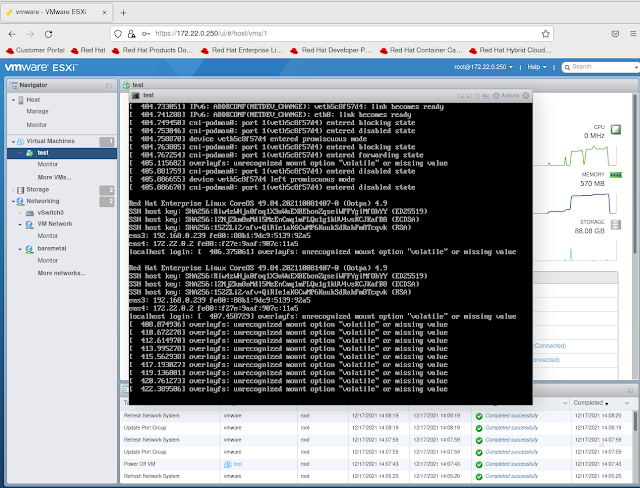Click the baremetal network icon

[29, 249]
